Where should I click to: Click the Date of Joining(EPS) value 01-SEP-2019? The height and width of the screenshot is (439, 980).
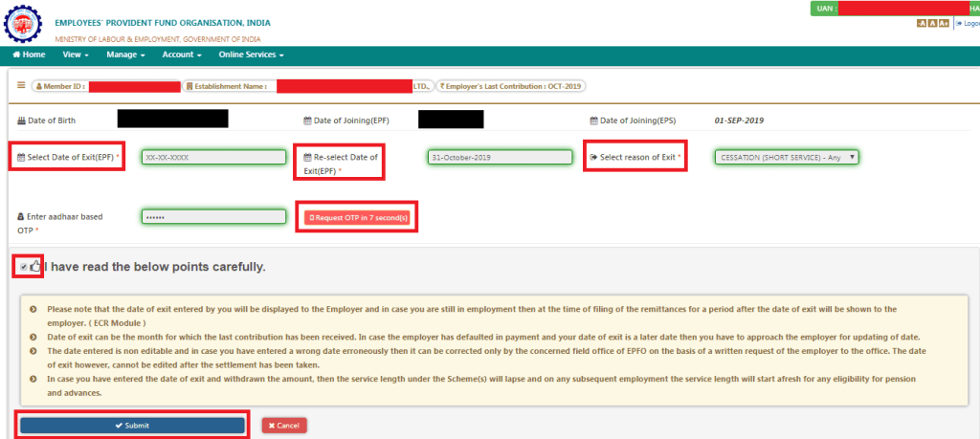pos(739,121)
